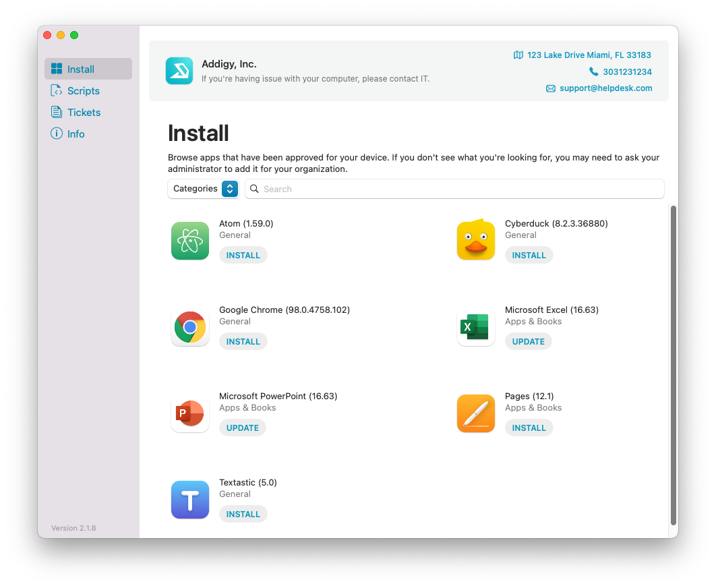Click the grid icon next to Install

pos(57,69)
